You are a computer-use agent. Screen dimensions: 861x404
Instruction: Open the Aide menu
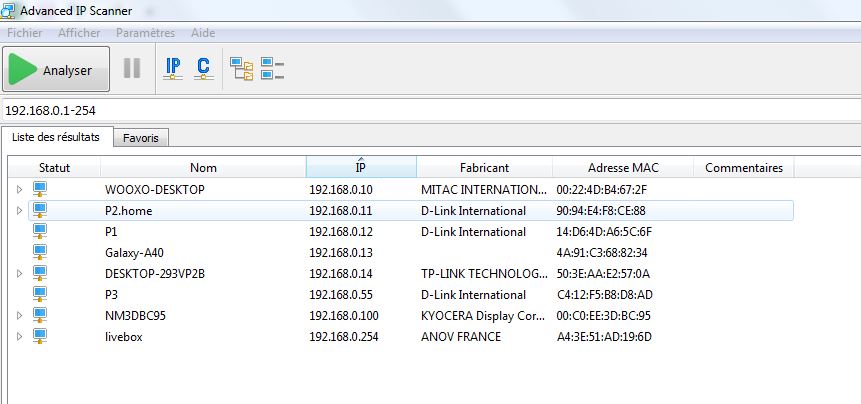point(203,33)
